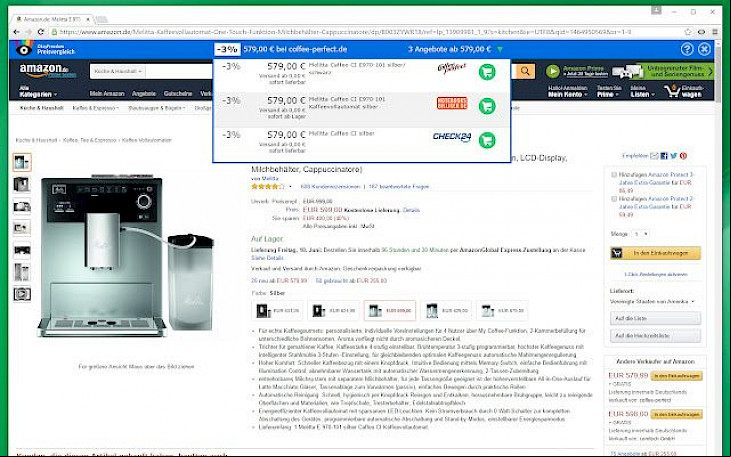Add EUR 579,99 seller offer to cart

pyautogui.click(x=676, y=376)
